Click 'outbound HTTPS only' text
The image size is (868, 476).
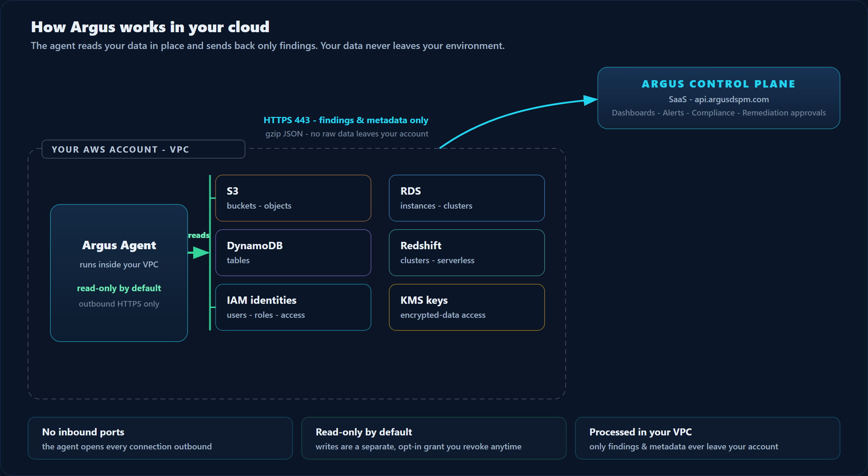point(119,304)
